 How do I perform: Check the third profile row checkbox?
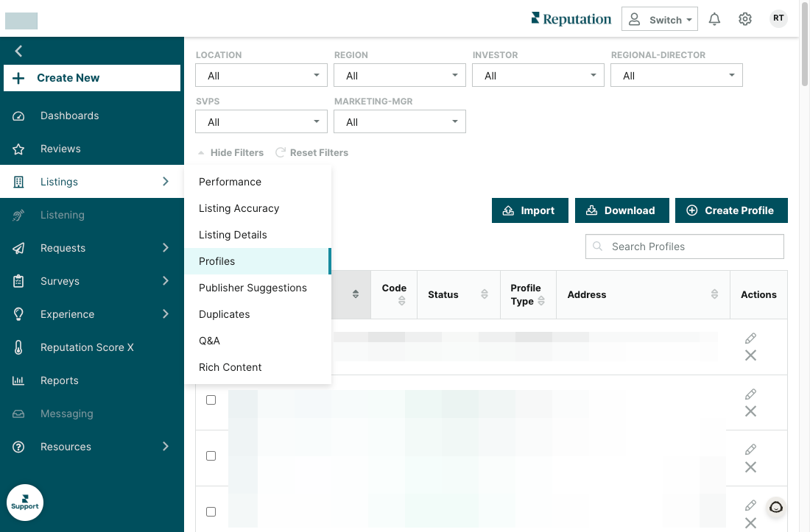[211, 455]
